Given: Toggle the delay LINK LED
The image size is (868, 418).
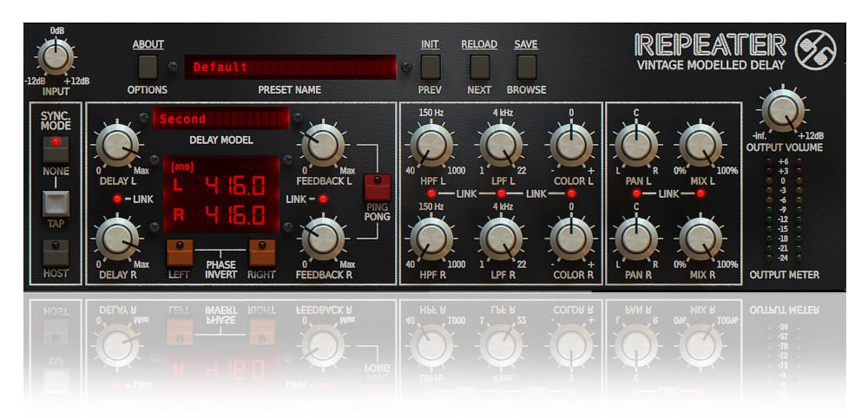Looking at the screenshot, I should click(117, 199).
